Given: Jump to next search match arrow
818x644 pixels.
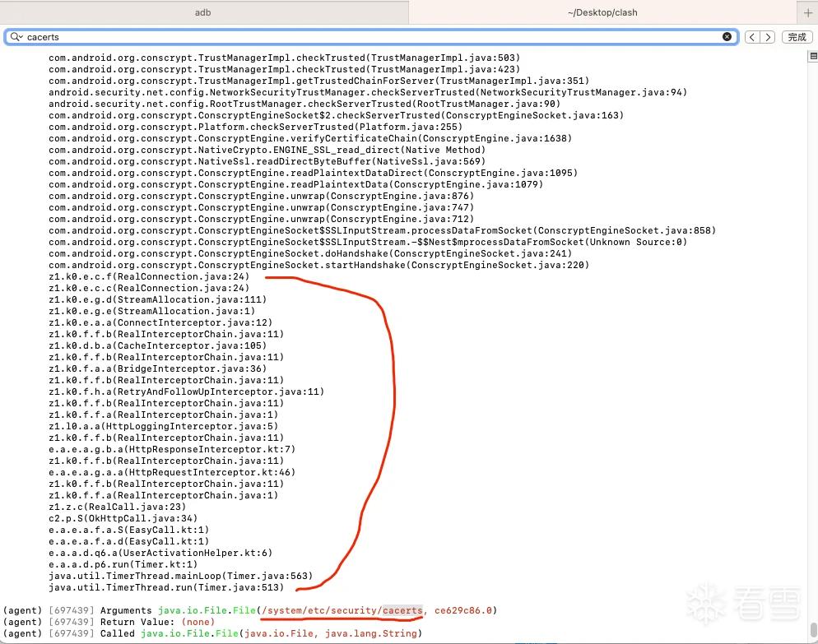Looking at the screenshot, I should pos(768,37).
